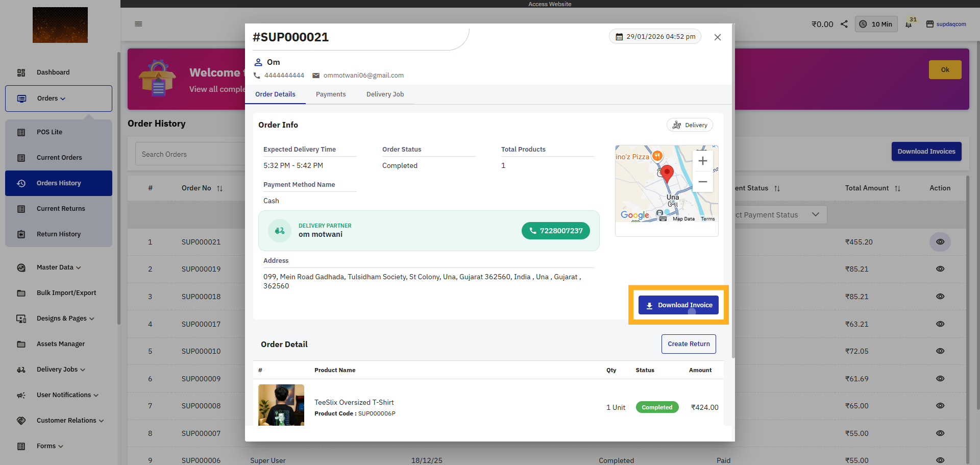
Task: Open the notifications bell showing 31 alerts
Action: click(910, 23)
